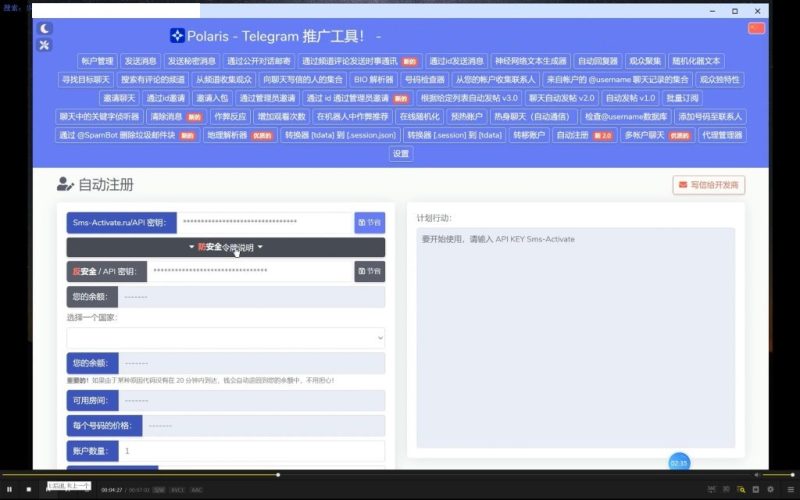Open the BIO 解析器 menu item
Viewport: 800px width, 500px height.
coord(374,80)
